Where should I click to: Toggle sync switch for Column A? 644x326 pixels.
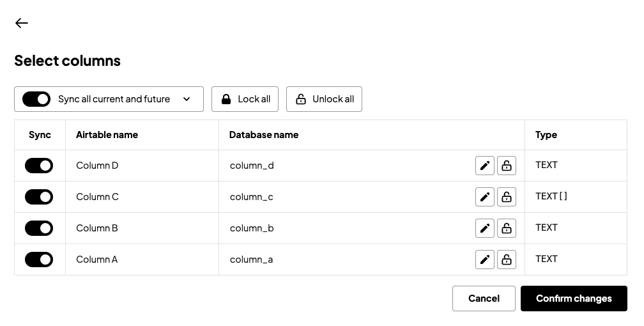point(39,260)
